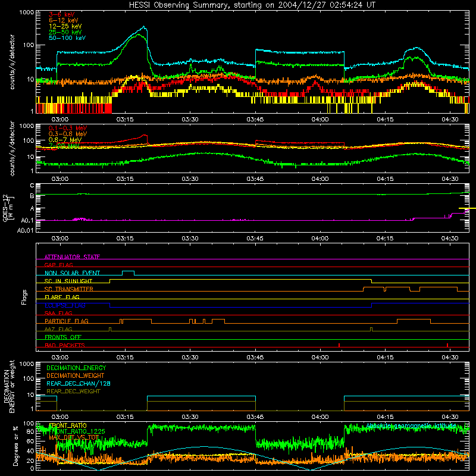
Task: Select the FRONTS_OFF flag label
Action: 63,337
